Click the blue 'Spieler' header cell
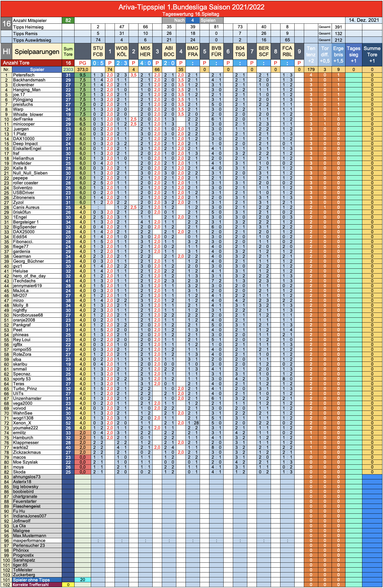The height and width of the screenshot is (588, 383). (x=37, y=69)
